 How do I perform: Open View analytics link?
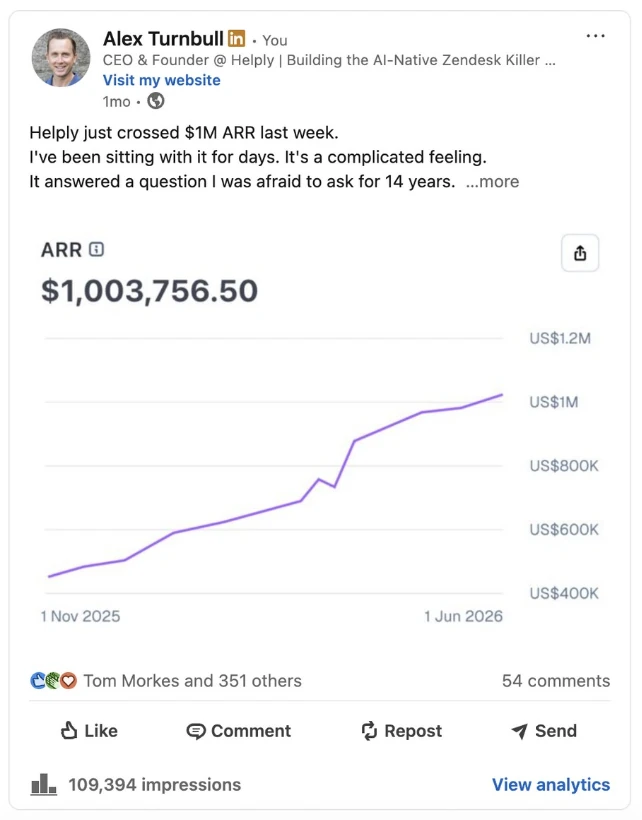tap(551, 784)
